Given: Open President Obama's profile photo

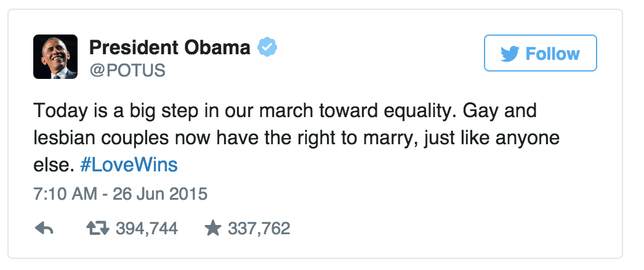Looking at the screenshot, I should [x=55, y=57].
